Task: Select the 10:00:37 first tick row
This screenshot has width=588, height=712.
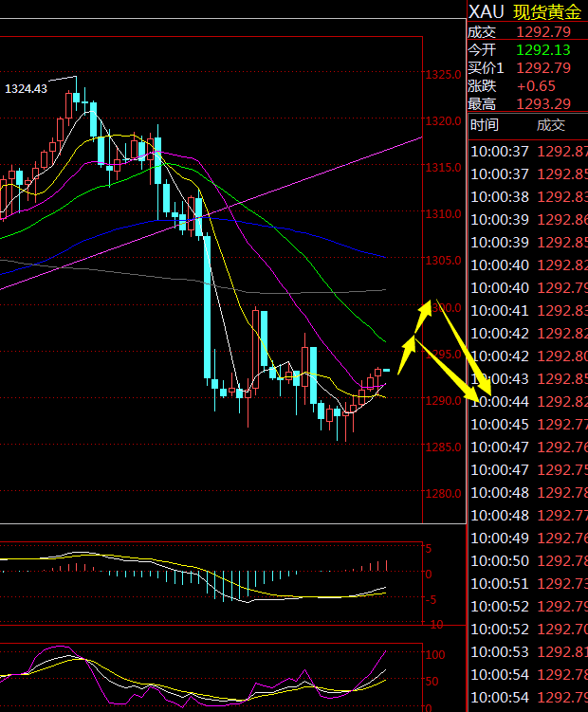Action: tap(528, 151)
